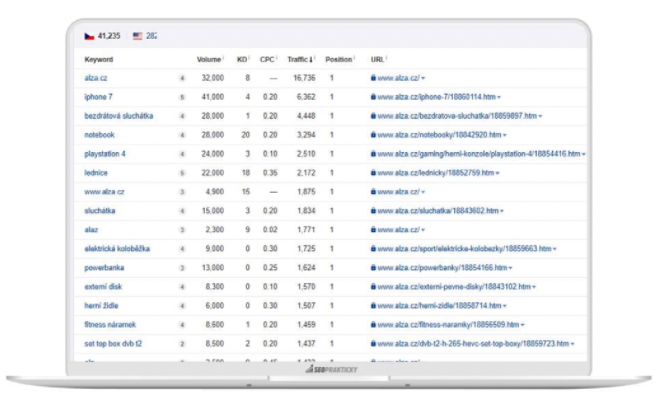The image size is (663, 398).
Task: Click volume value 8,600
Action: (215, 325)
